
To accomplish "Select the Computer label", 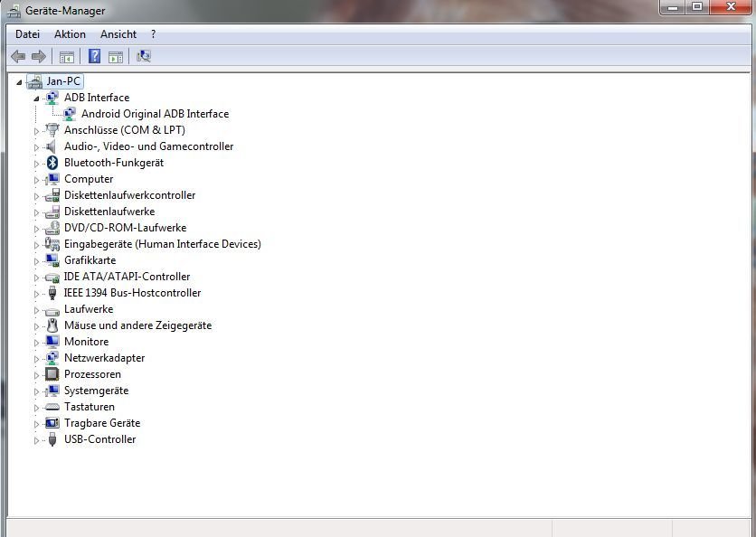I will [x=89, y=179].
